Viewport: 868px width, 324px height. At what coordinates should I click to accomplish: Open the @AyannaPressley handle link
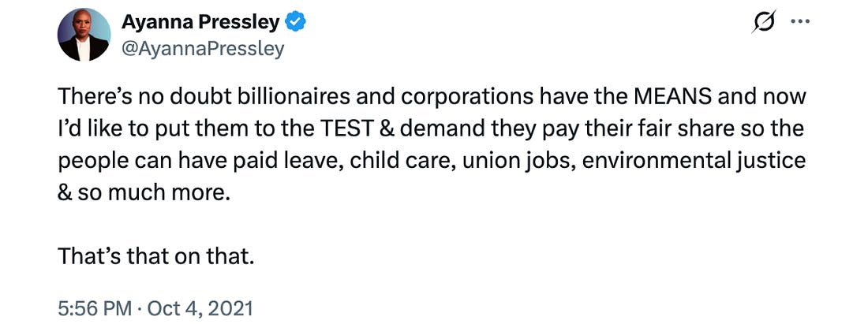[202, 49]
